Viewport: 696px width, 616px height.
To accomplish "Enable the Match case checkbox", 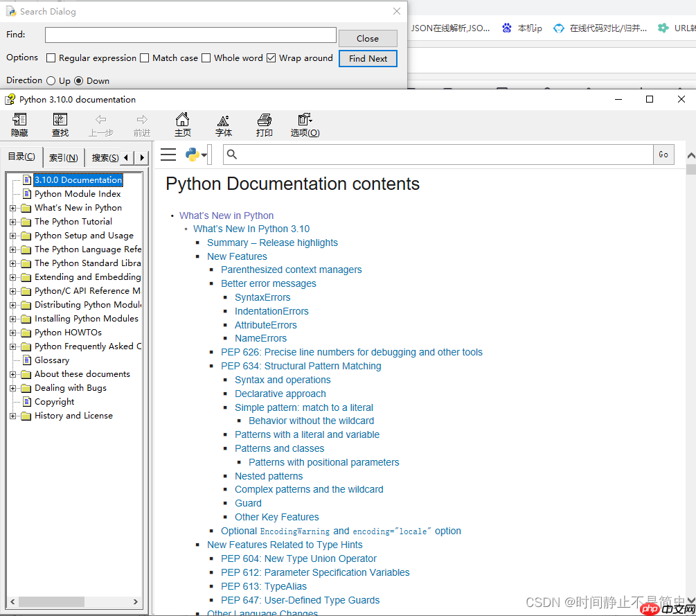I will click(145, 58).
